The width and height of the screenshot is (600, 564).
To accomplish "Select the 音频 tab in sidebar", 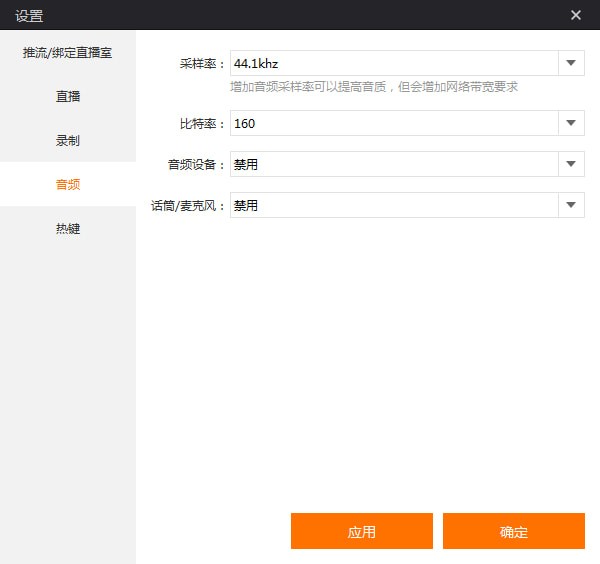I will coord(68,184).
